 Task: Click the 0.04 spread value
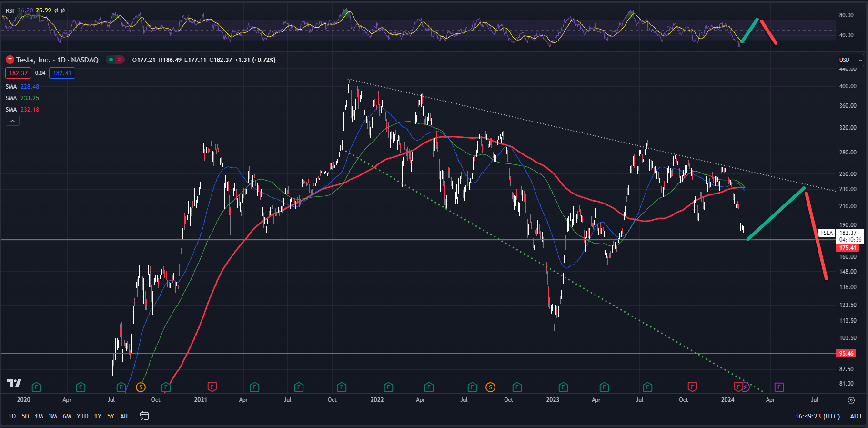[40, 73]
